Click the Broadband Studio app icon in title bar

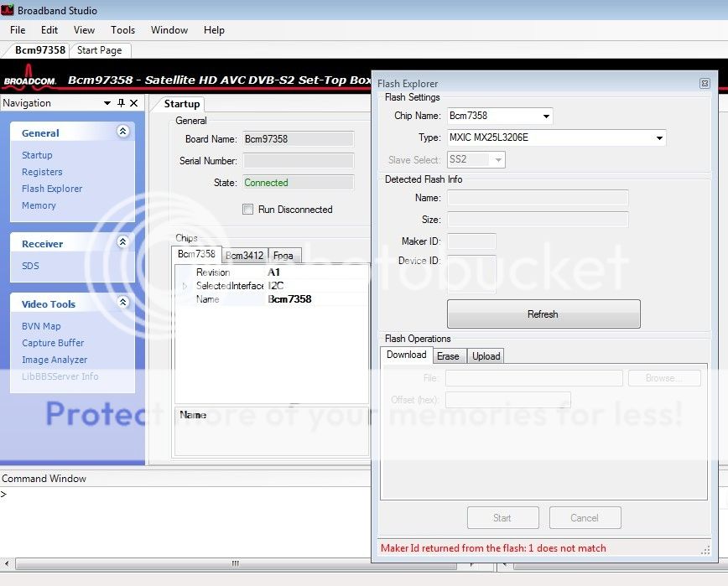[x=8, y=9]
